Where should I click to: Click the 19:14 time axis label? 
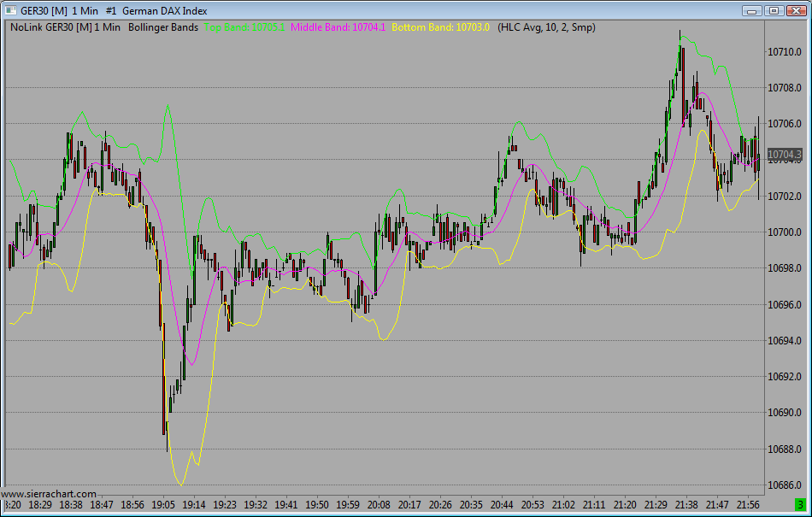(194, 504)
